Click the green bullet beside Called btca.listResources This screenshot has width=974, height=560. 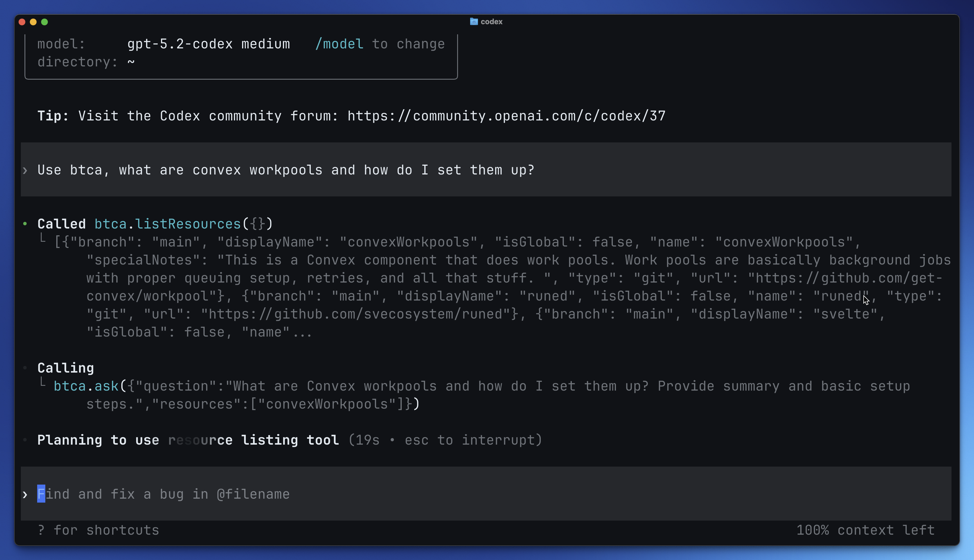point(25,224)
